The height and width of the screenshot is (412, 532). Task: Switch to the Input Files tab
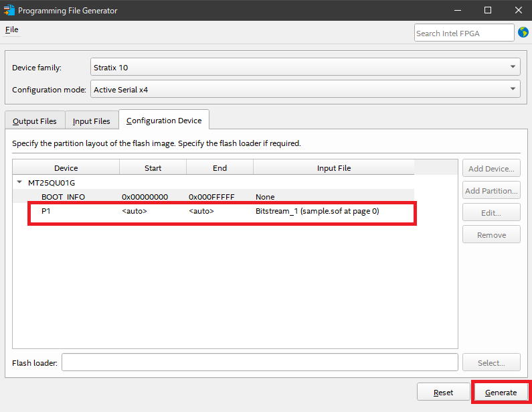tap(91, 121)
